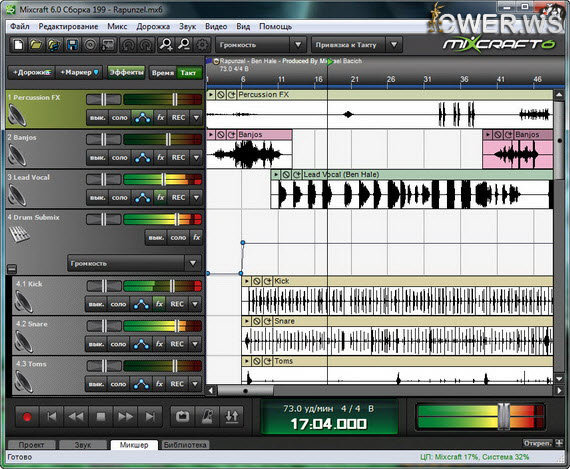Click the redo arrow icon
Screen dimensions: 570x469
point(146,45)
